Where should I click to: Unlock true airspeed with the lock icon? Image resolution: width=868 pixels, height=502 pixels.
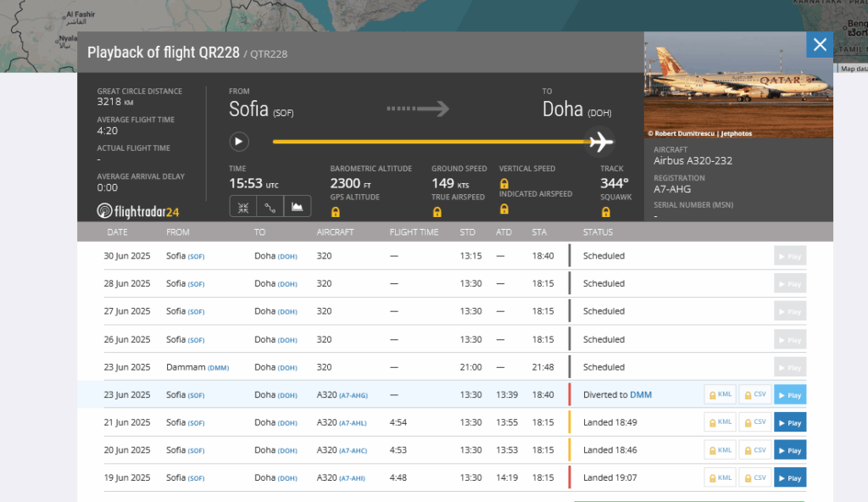437,212
